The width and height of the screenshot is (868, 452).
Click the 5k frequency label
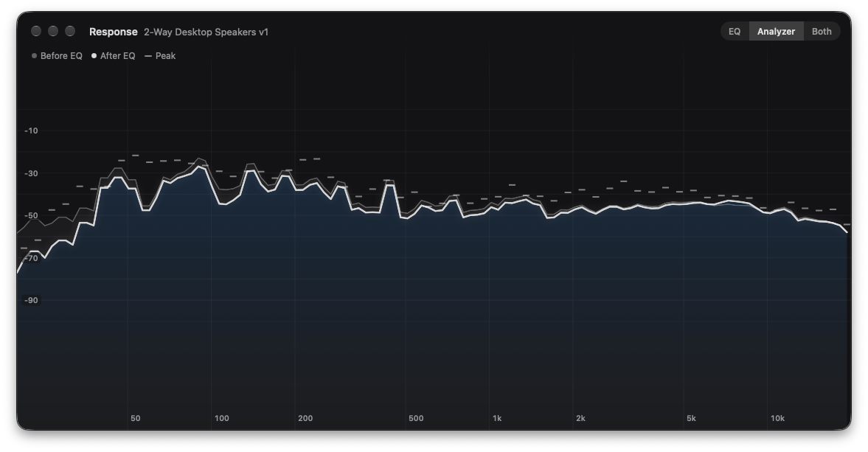[x=692, y=418]
